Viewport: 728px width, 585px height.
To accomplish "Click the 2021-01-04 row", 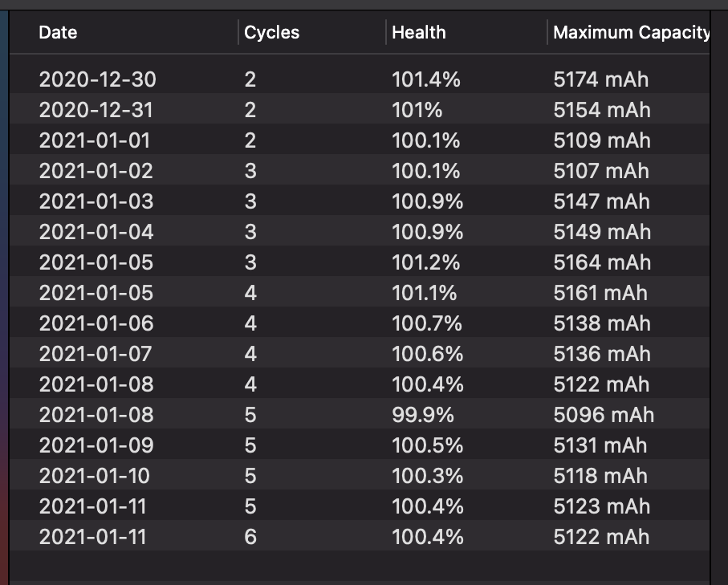I will click(x=96, y=232).
